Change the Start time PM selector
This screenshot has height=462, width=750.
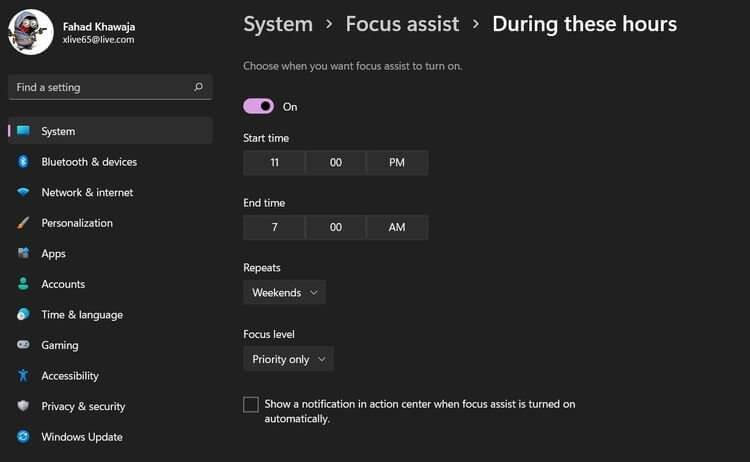coord(397,163)
